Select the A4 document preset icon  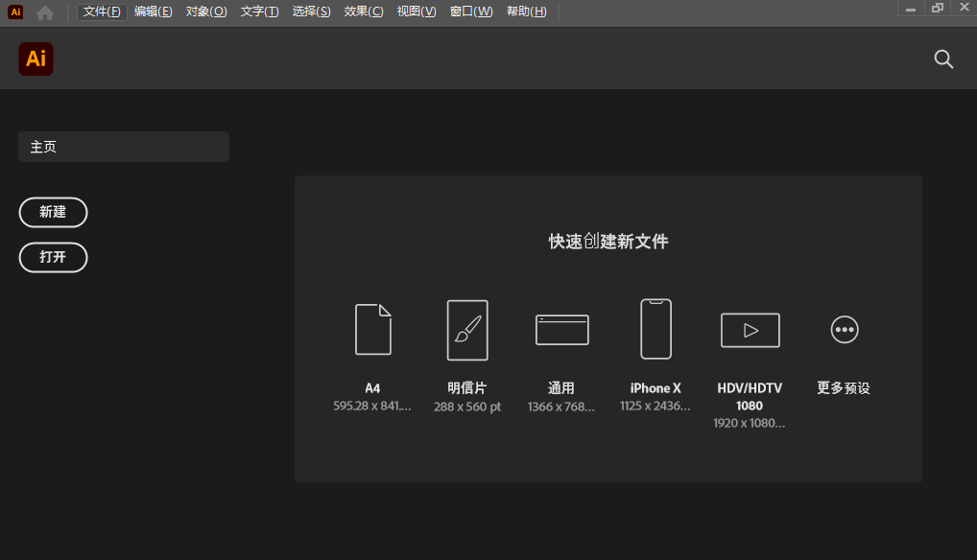click(372, 329)
